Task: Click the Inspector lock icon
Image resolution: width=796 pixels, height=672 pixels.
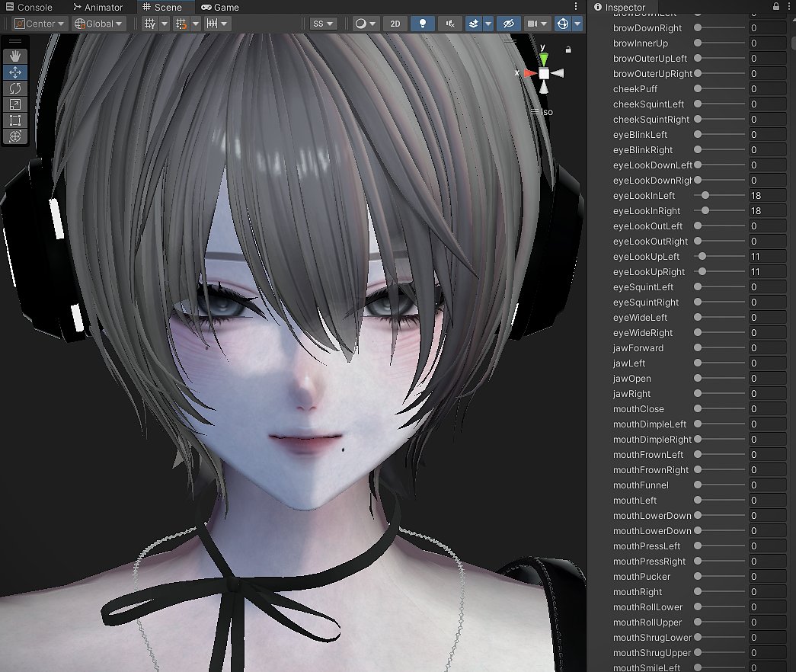Action: pyautogui.click(x=776, y=7)
